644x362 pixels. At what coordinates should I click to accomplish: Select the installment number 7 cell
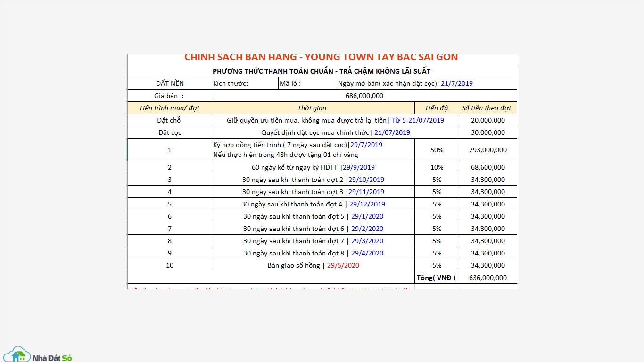170,229
